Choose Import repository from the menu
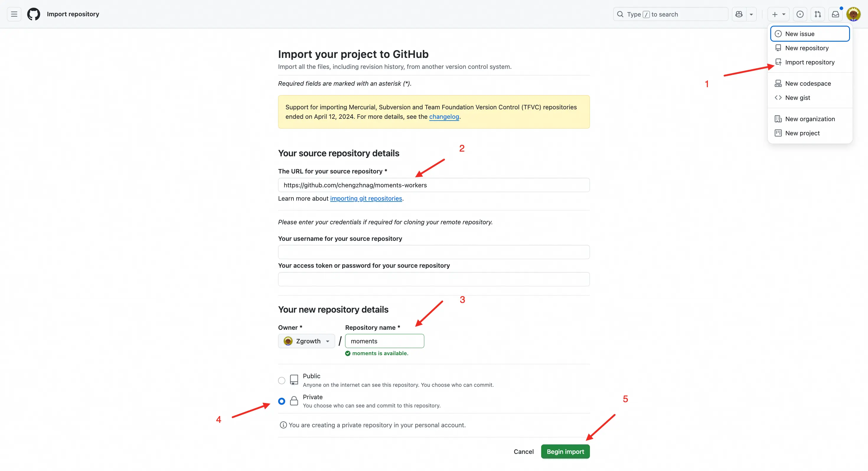Image resolution: width=868 pixels, height=471 pixels. coord(809,62)
